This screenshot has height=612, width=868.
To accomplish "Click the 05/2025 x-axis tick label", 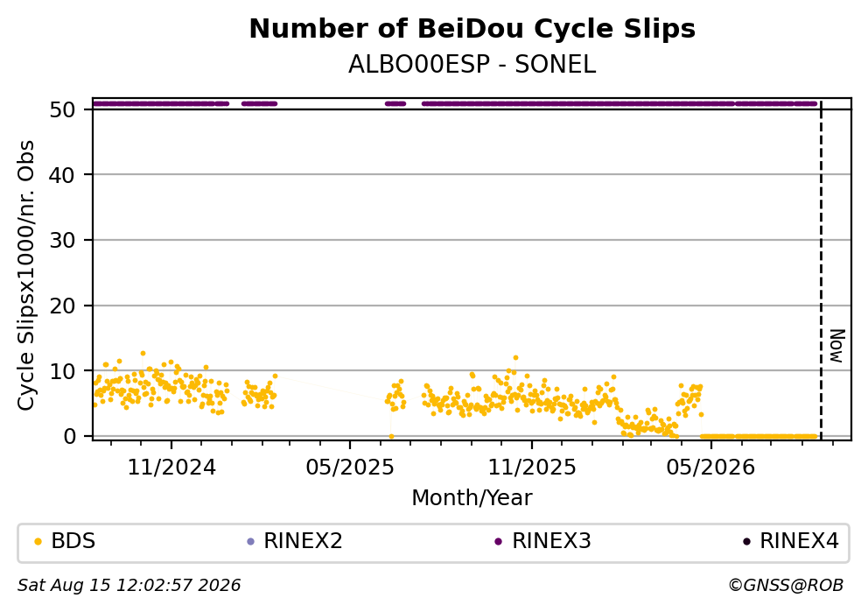I will (x=350, y=468).
